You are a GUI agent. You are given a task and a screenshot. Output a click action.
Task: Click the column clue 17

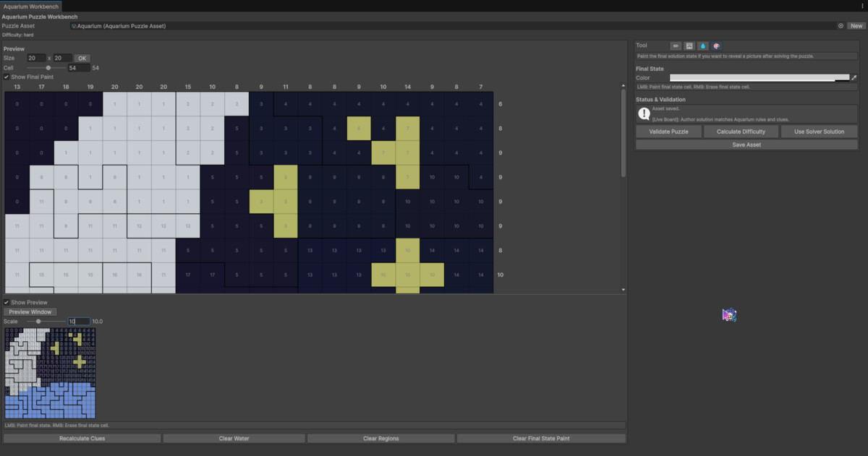click(x=41, y=87)
